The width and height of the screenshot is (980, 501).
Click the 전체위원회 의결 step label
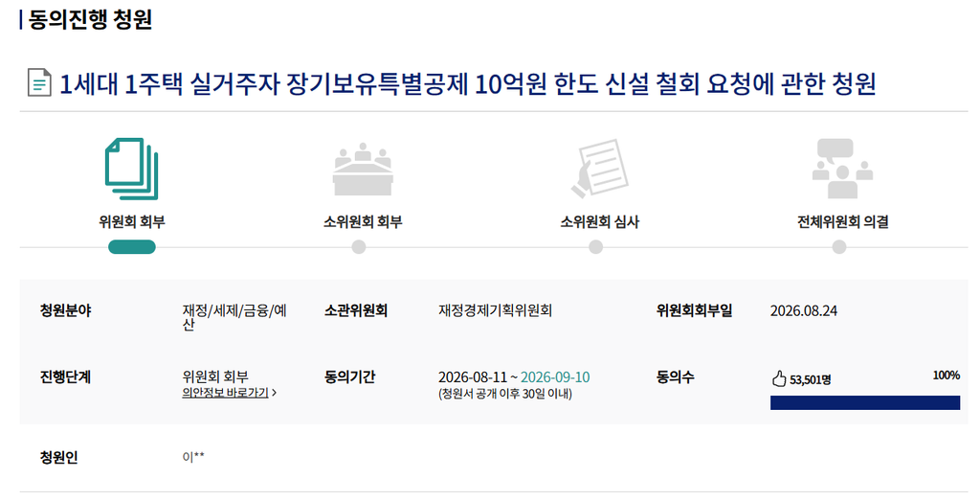(x=842, y=221)
